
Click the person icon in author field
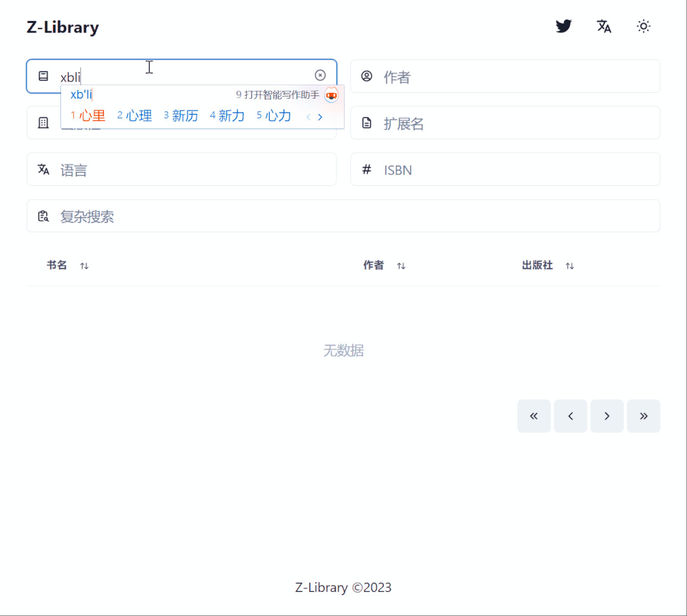click(x=367, y=76)
